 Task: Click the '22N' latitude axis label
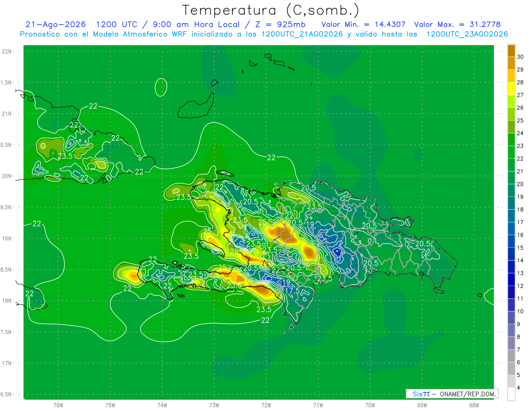pyautogui.click(x=7, y=51)
